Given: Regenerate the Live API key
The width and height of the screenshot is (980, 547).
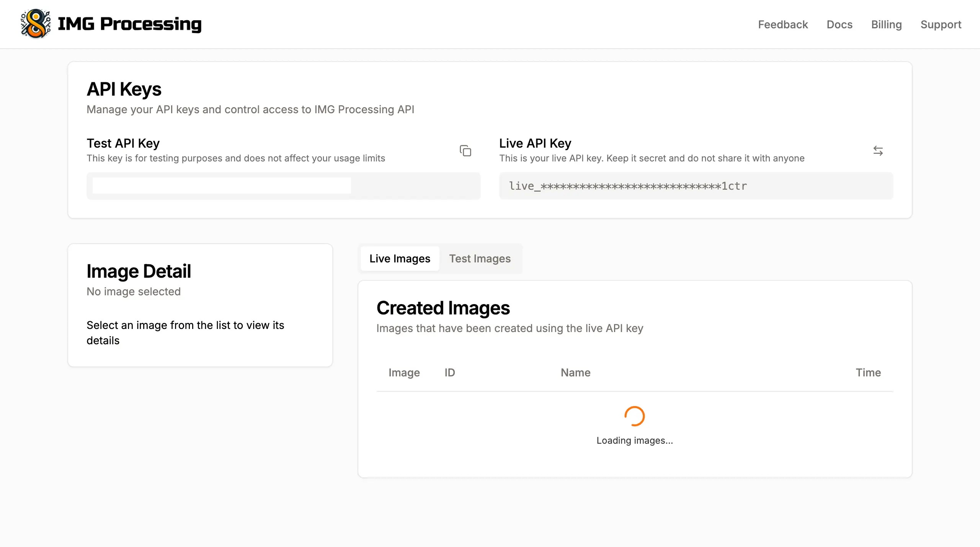Looking at the screenshot, I should 878,151.
